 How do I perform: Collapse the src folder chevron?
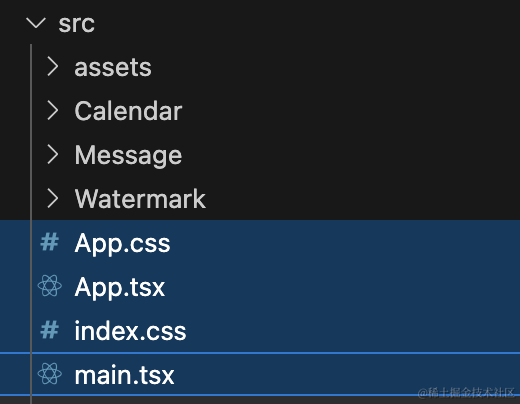[36, 23]
